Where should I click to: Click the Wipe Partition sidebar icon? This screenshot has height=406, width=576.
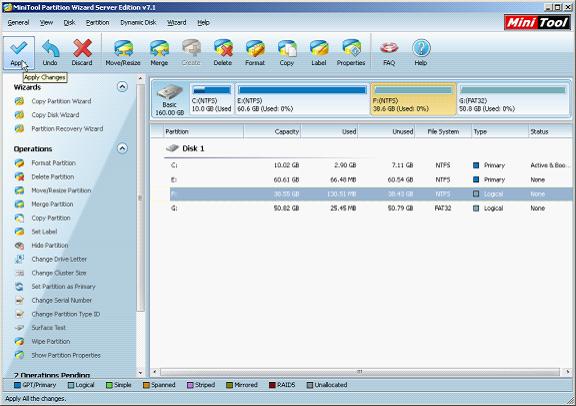click(x=19, y=341)
